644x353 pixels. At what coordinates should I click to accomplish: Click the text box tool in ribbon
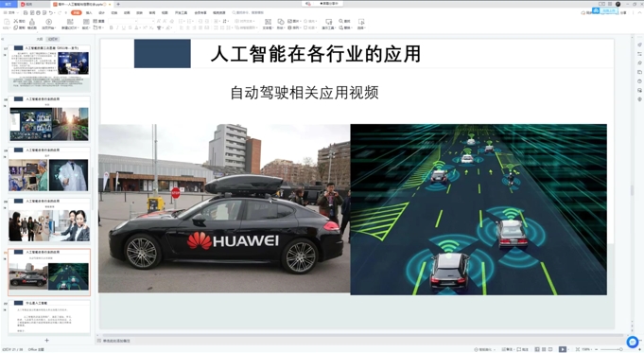268,22
